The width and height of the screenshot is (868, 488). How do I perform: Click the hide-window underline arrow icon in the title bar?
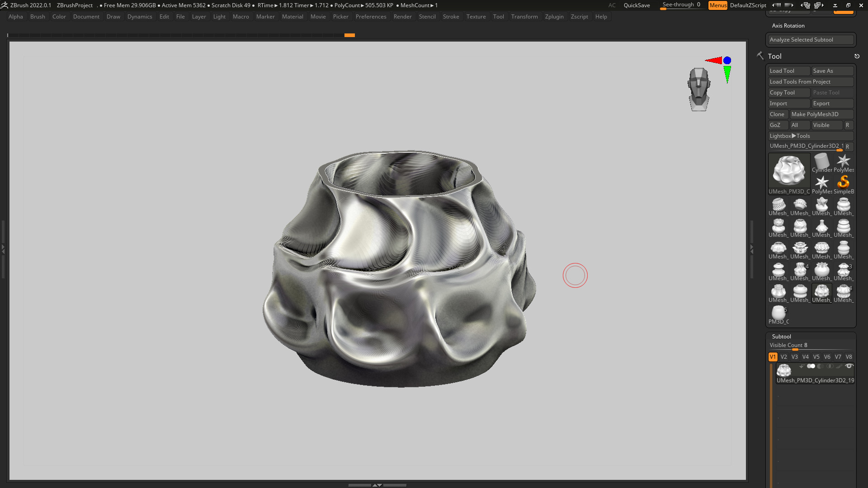point(835,5)
